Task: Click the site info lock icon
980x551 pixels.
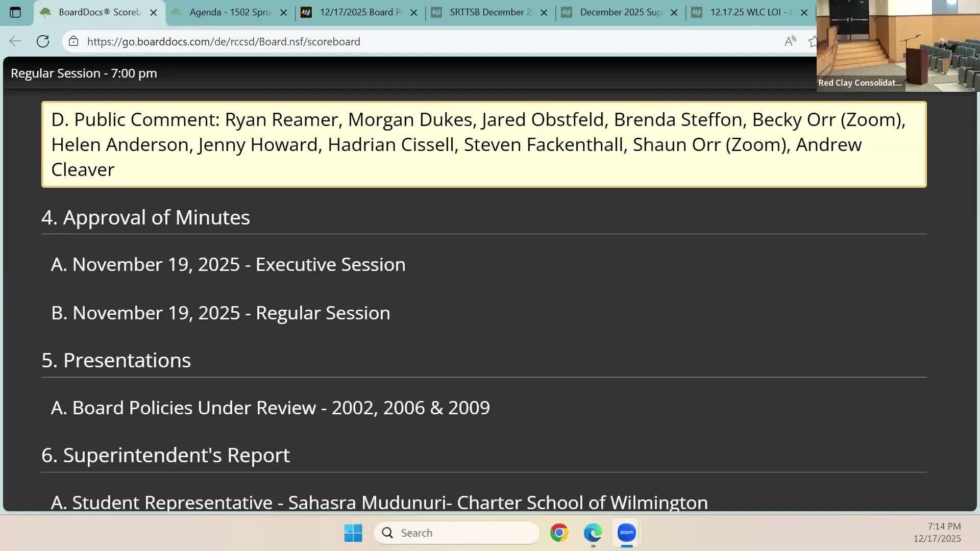Action: [73, 41]
